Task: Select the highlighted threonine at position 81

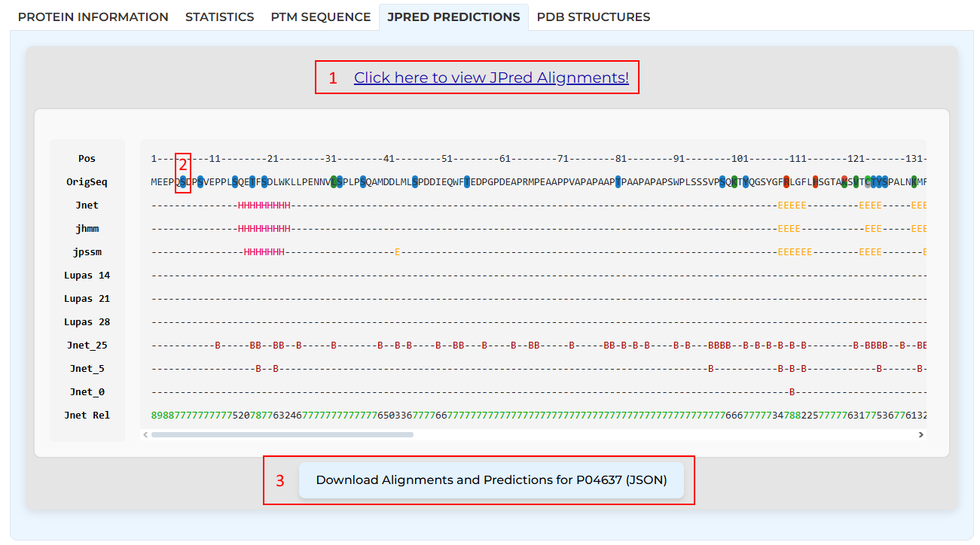Action: pos(618,182)
